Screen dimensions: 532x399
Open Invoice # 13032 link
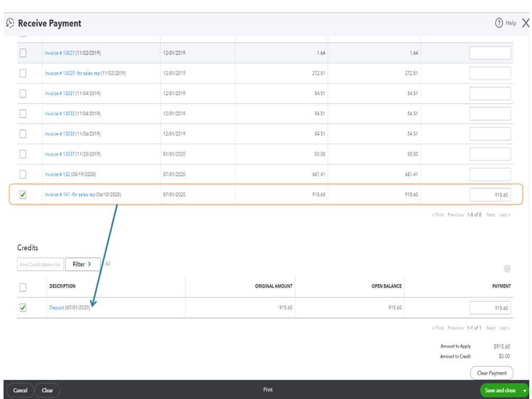pos(60,113)
